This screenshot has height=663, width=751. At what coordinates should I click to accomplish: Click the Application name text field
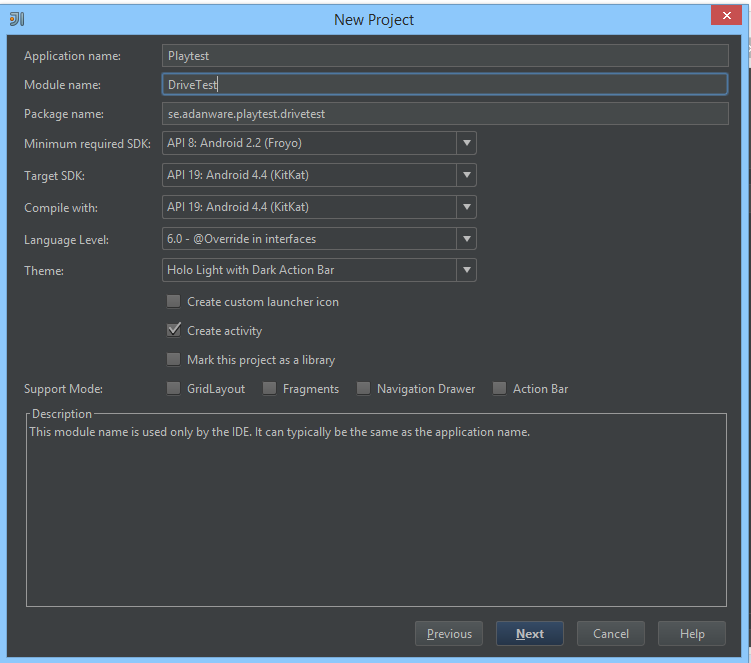coord(445,56)
